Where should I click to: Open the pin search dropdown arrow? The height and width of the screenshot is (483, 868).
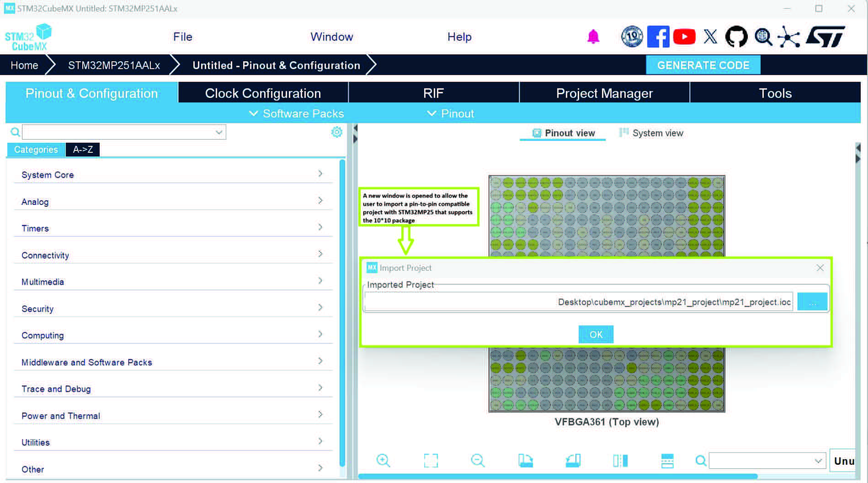click(x=818, y=461)
